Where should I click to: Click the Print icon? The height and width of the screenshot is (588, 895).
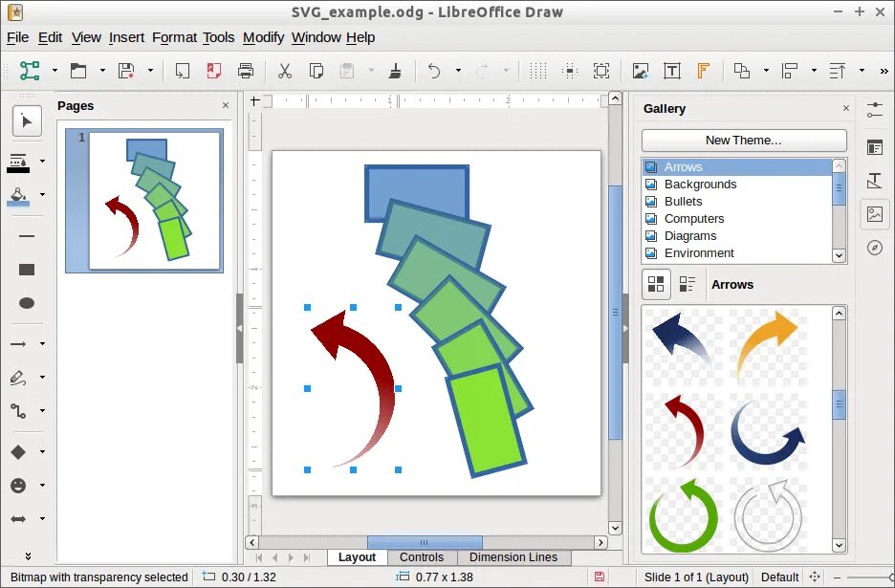[245, 71]
